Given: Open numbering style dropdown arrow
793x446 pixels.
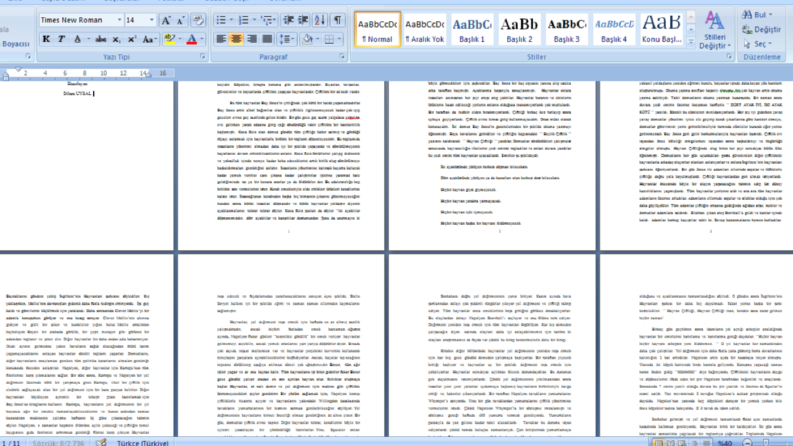Looking at the screenshot, I should pyautogui.click(x=254, y=20).
